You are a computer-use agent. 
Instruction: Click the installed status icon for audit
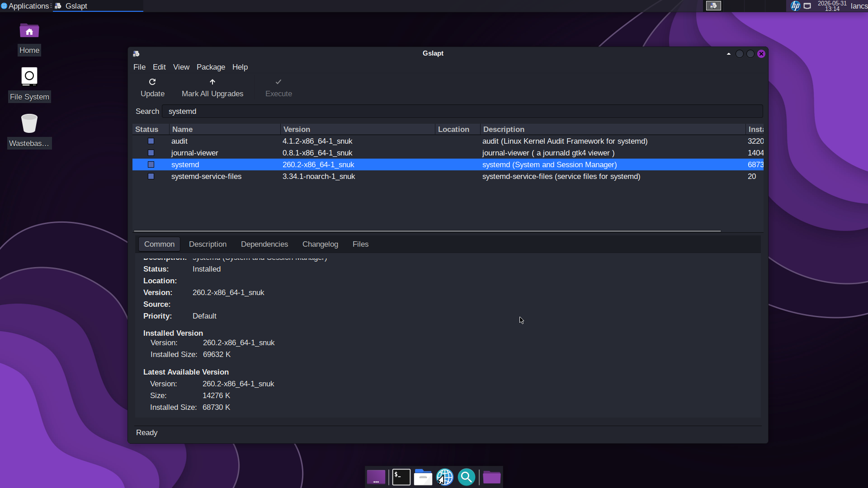point(151,141)
